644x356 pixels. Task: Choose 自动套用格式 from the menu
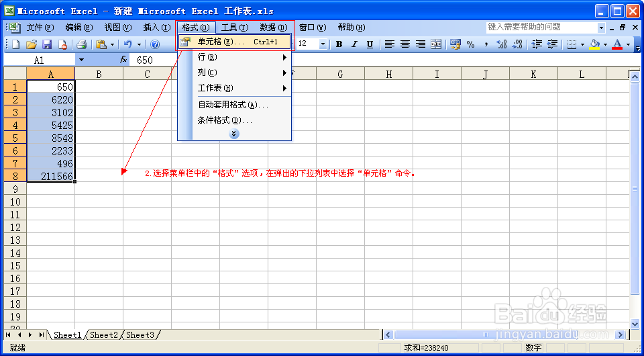pos(235,105)
